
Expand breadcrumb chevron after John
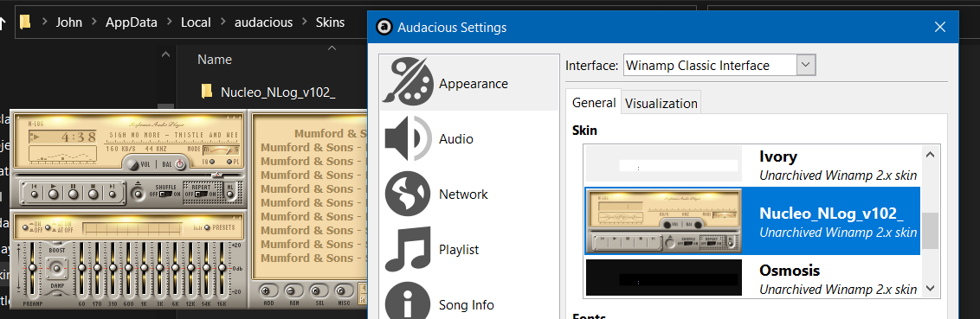93,22
